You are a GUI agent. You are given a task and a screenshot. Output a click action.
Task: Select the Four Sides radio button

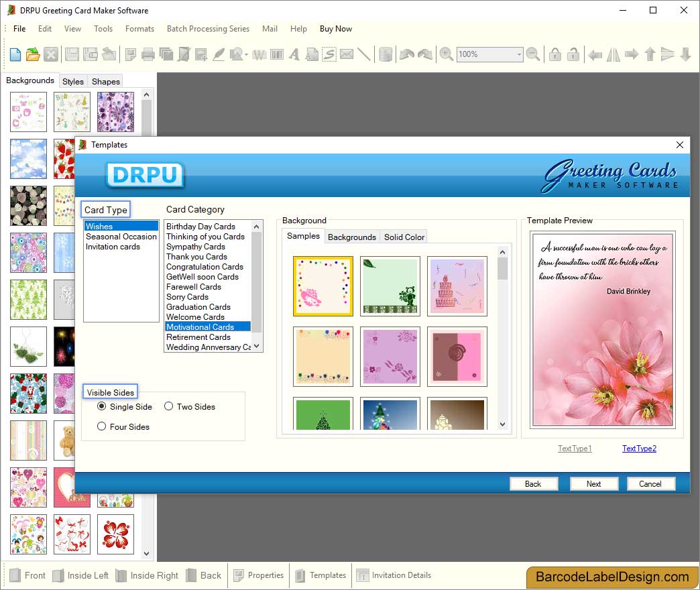click(102, 426)
